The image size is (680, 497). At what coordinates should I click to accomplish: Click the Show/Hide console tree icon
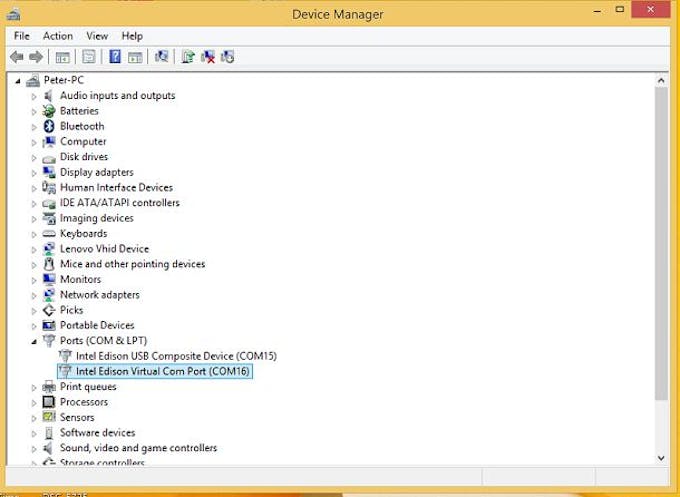point(62,57)
